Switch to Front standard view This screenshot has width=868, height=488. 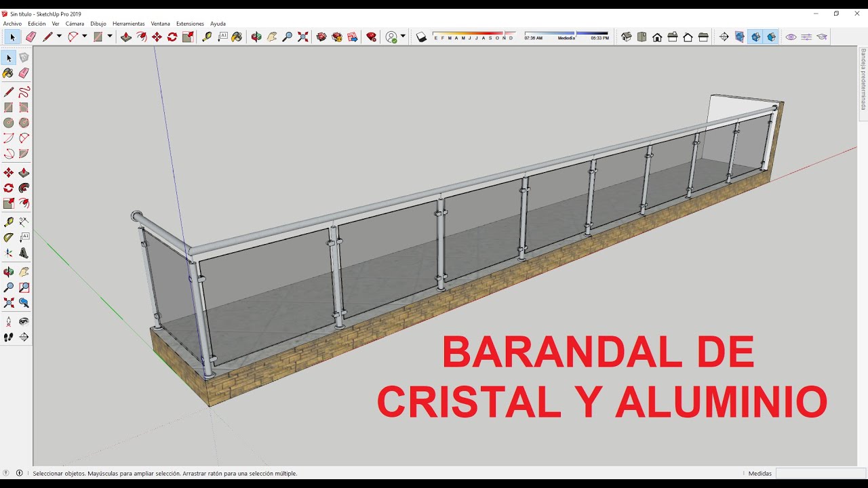(x=657, y=37)
